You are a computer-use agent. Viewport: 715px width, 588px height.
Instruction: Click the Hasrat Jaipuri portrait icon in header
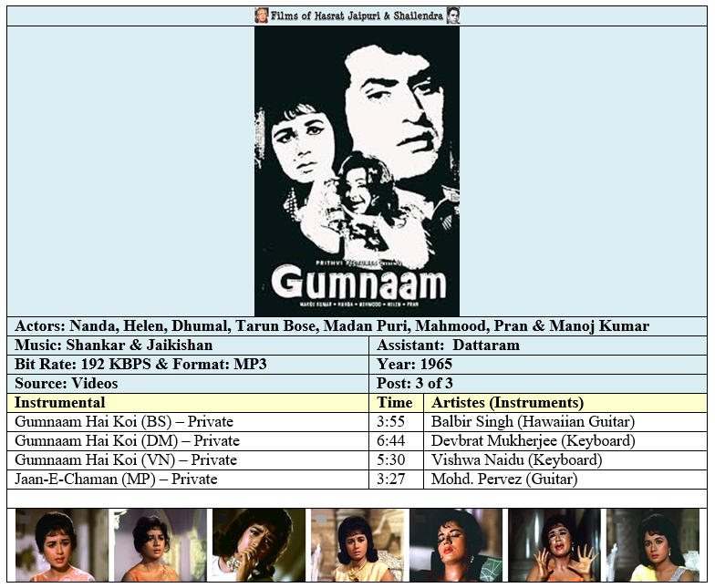tap(261, 15)
